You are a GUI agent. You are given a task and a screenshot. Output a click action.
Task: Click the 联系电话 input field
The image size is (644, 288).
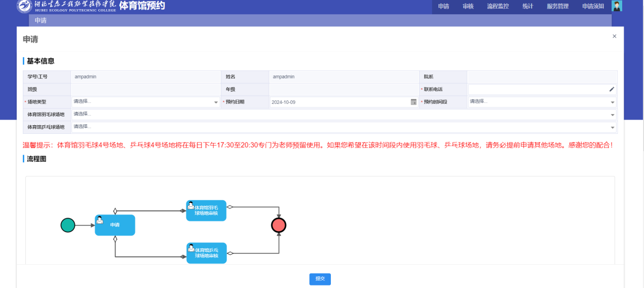click(538, 90)
